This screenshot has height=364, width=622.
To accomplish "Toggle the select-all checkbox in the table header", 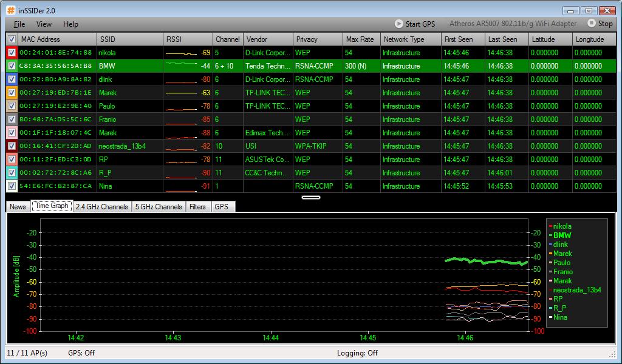I will [x=12, y=39].
